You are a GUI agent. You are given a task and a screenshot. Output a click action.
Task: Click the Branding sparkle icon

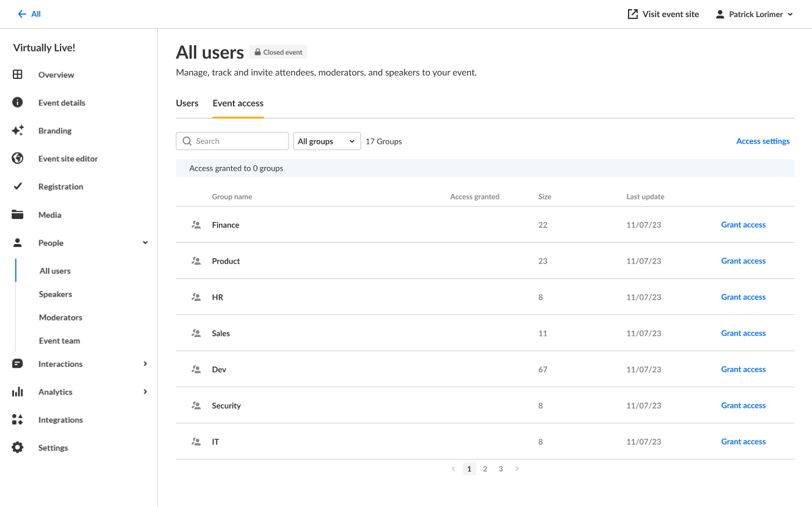pos(18,130)
